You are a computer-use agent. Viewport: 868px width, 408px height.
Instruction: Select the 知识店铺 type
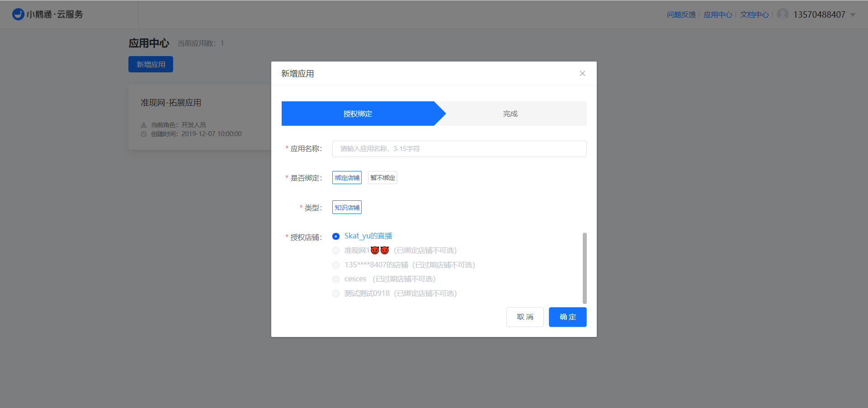click(x=347, y=208)
